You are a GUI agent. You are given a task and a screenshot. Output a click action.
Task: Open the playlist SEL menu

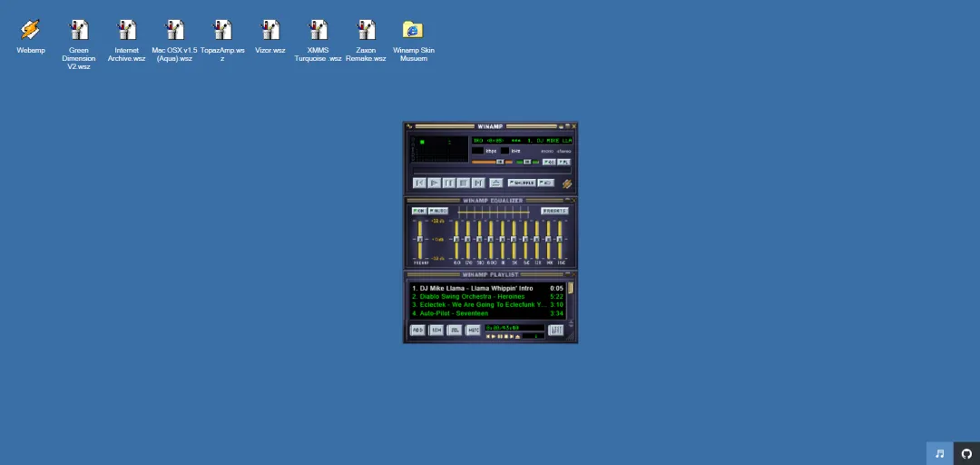point(455,330)
